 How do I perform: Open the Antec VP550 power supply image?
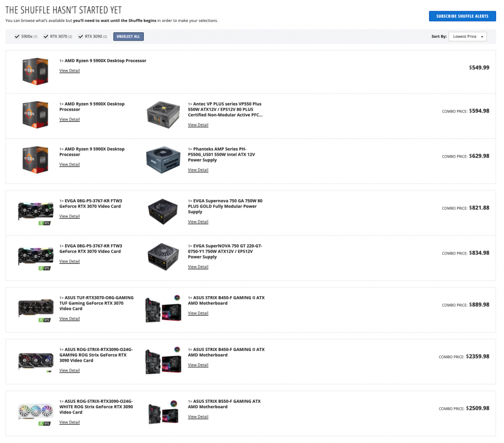[163, 115]
